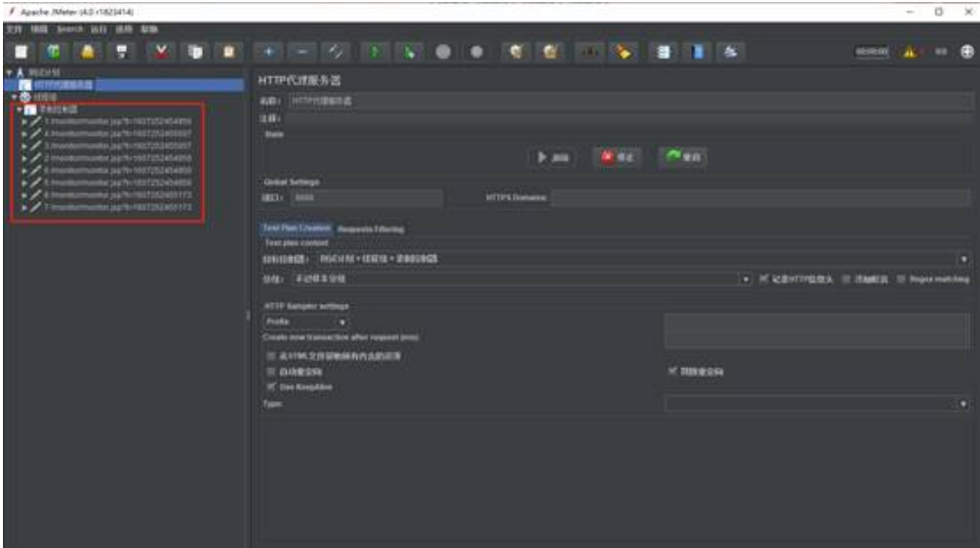Click the last toolbar icon after Help
The width and height of the screenshot is (980, 548).
pos(731,52)
